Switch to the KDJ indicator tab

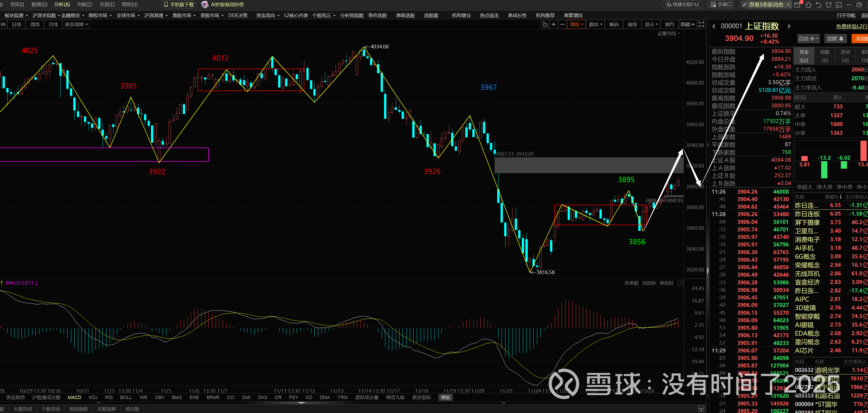pyautogui.click(x=93, y=397)
